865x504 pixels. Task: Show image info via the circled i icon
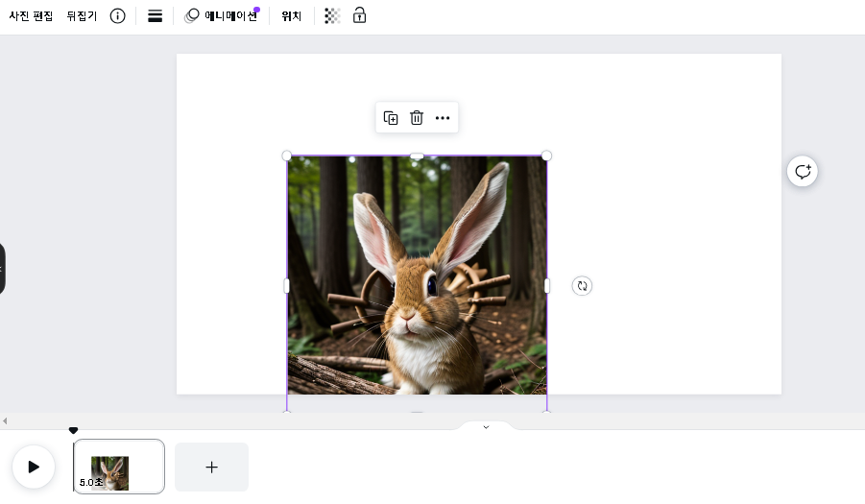coord(117,16)
